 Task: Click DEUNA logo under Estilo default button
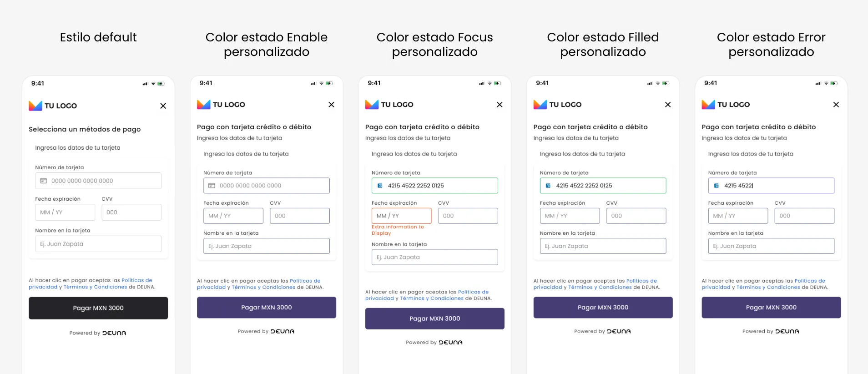pos(114,333)
